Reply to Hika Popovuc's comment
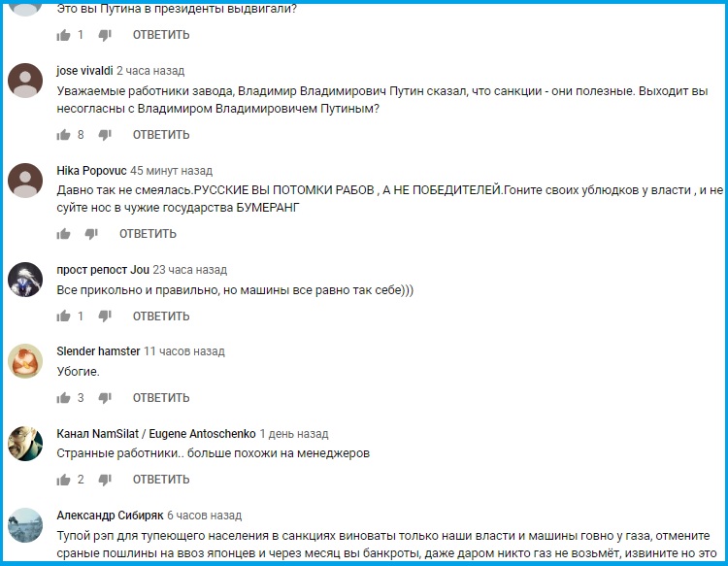The image size is (728, 566). (148, 234)
